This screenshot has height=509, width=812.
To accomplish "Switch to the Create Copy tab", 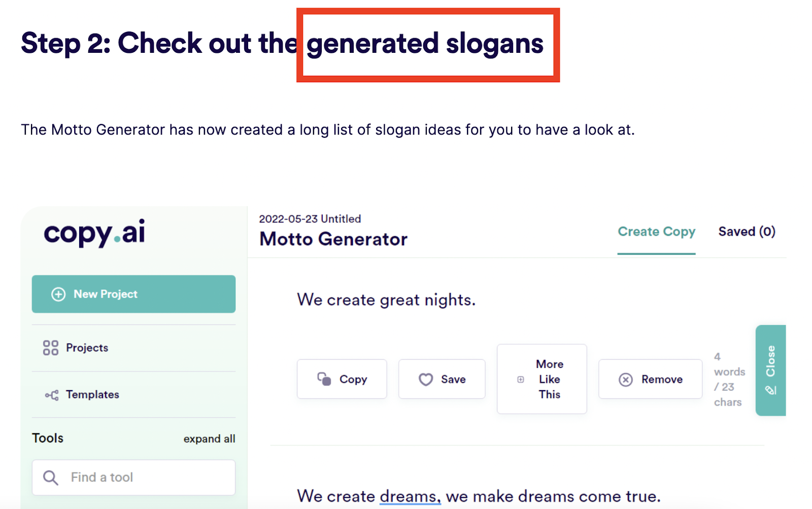I will click(x=656, y=232).
